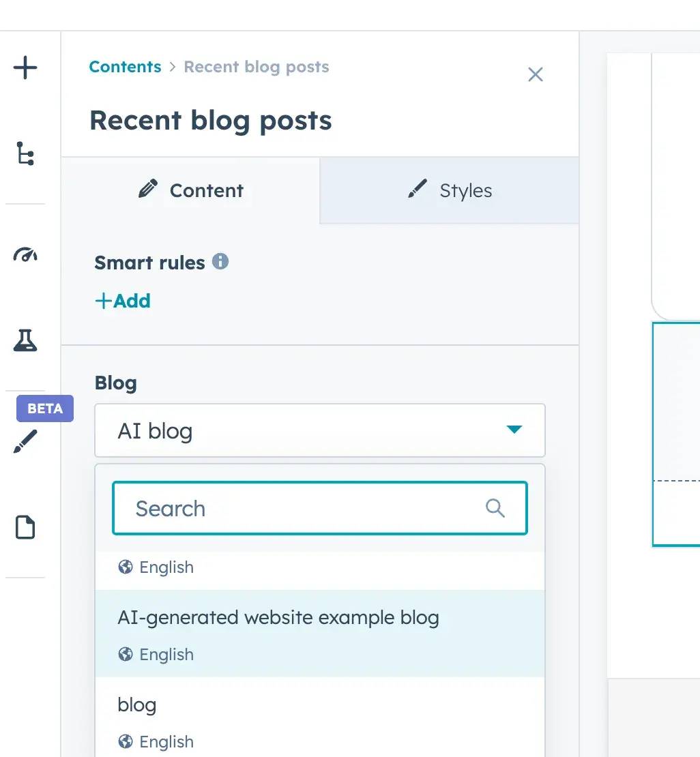The width and height of the screenshot is (700, 757).
Task: Open the content tree sidebar icon
Action: (x=25, y=154)
